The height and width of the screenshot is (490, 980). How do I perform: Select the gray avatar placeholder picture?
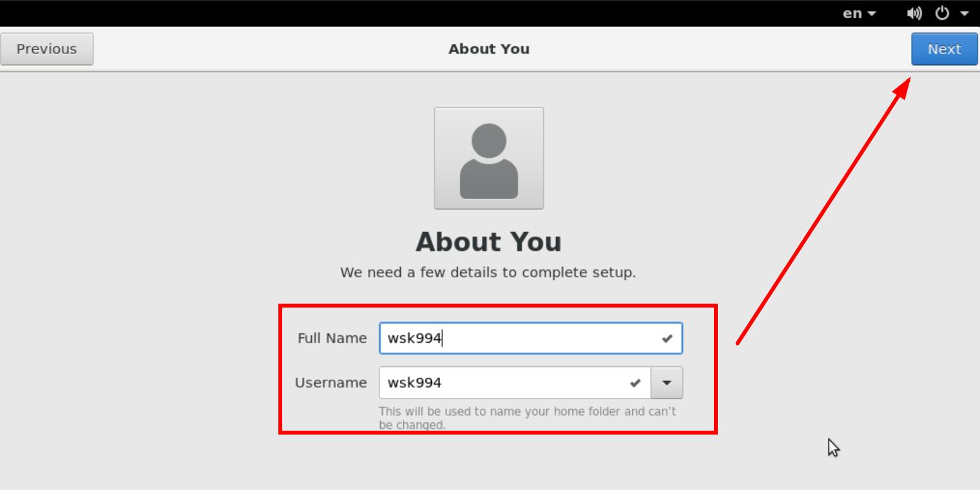click(x=489, y=158)
